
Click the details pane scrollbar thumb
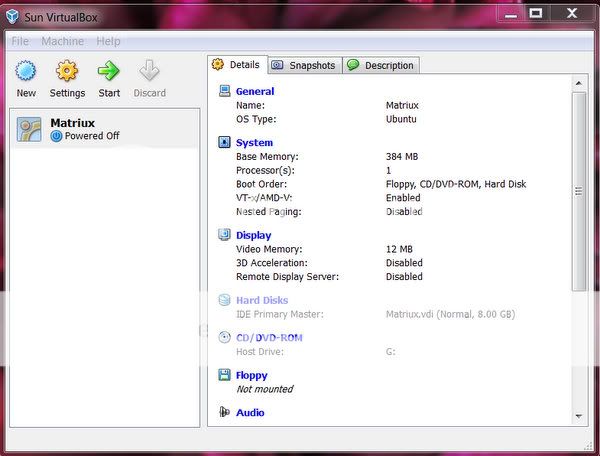(x=579, y=191)
